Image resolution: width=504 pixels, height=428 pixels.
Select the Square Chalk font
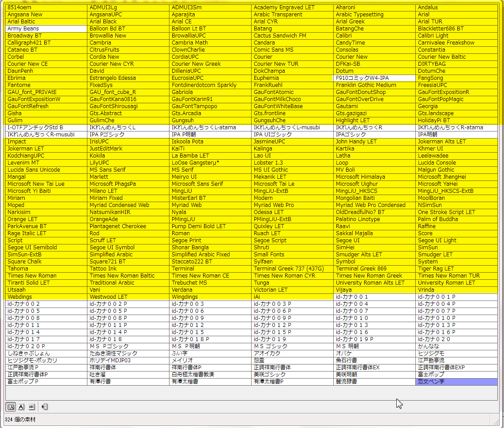[x=46, y=262]
